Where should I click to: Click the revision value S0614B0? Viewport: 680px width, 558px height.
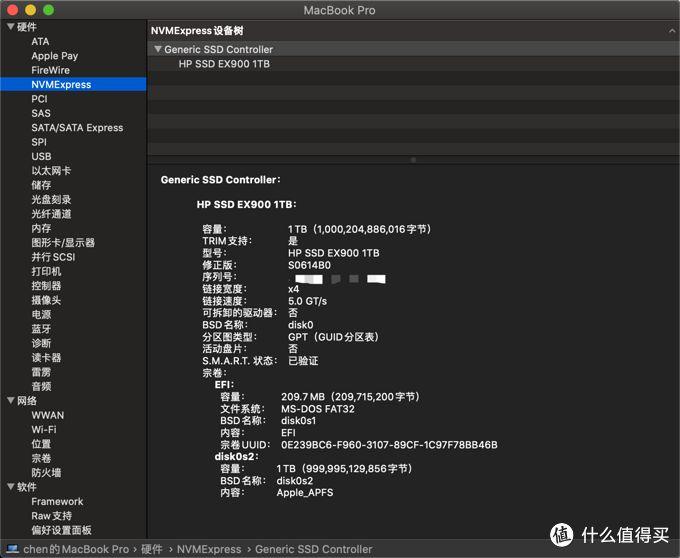(x=309, y=265)
